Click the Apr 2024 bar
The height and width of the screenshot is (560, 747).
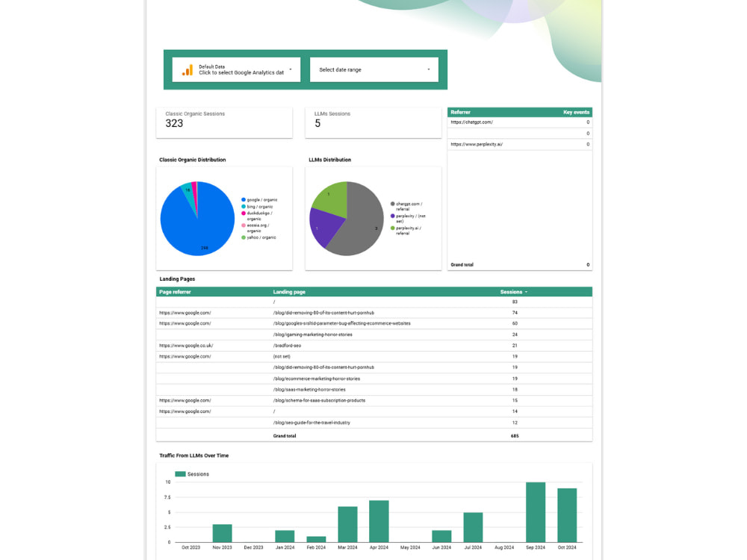[379, 521]
